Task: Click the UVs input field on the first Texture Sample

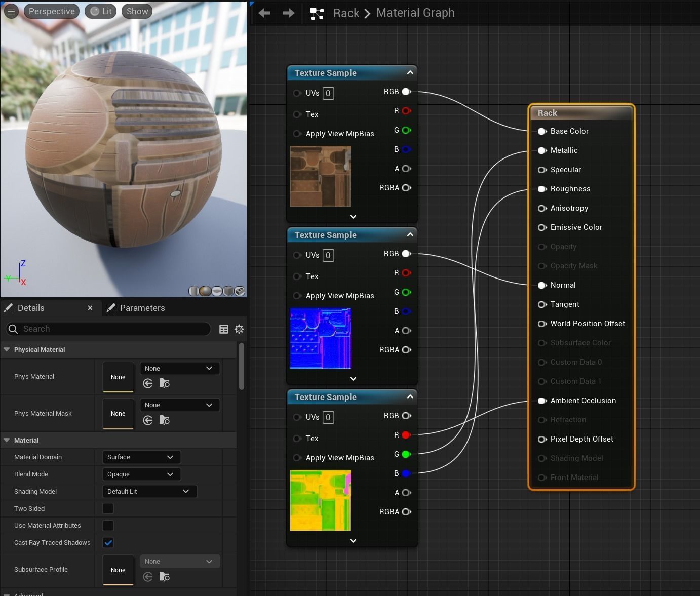Action: pyautogui.click(x=328, y=93)
